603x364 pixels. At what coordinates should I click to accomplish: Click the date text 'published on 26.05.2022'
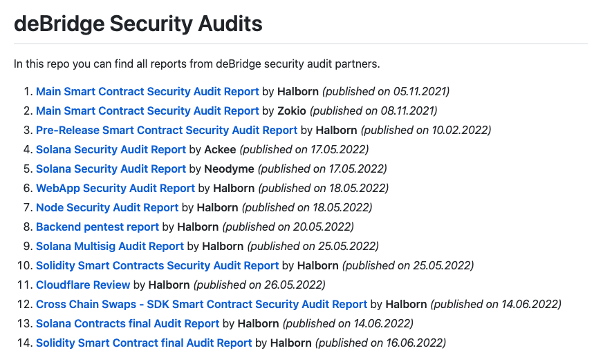[x=259, y=285]
